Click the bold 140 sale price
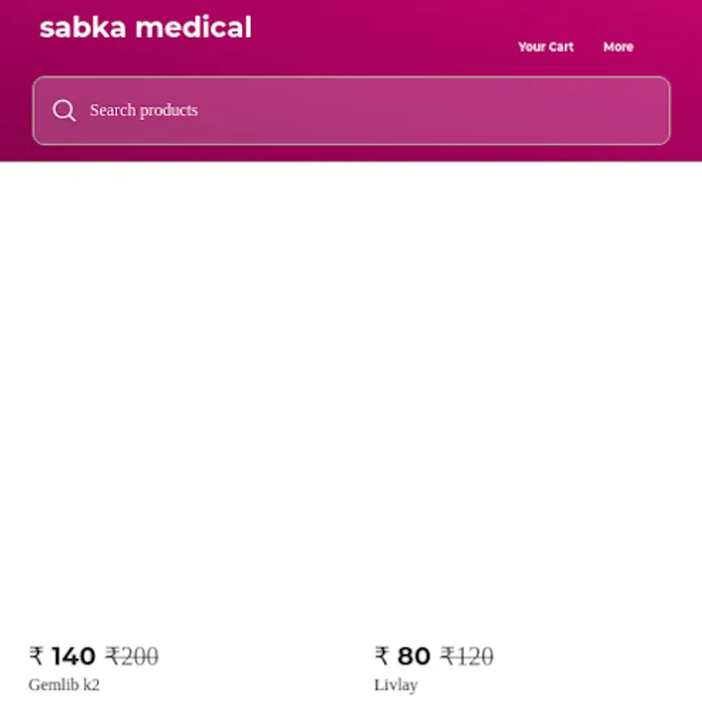702x728 pixels. [x=74, y=656]
